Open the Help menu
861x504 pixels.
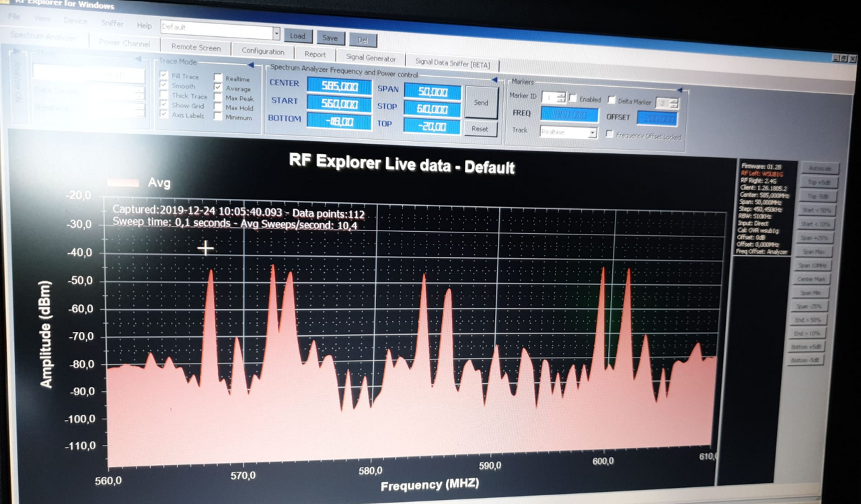click(x=145, y=26)
